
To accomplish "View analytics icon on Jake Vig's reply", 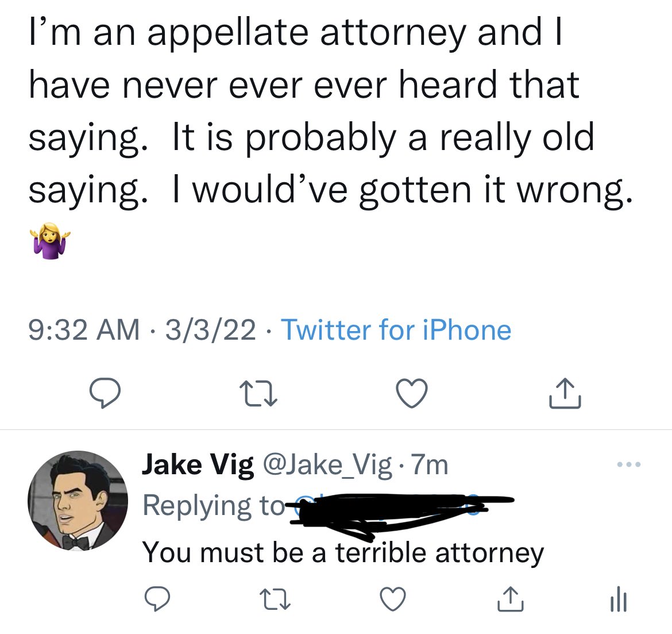I will tap(618, 601).
